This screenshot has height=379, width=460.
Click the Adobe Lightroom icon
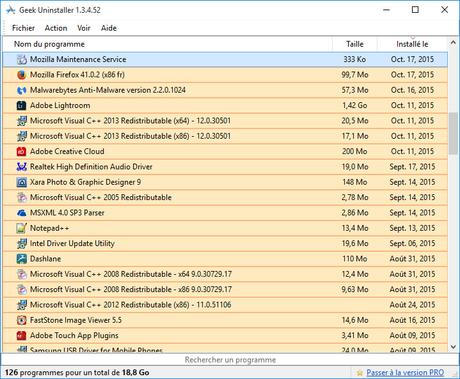pyautogui.click(x=22, y=105)
